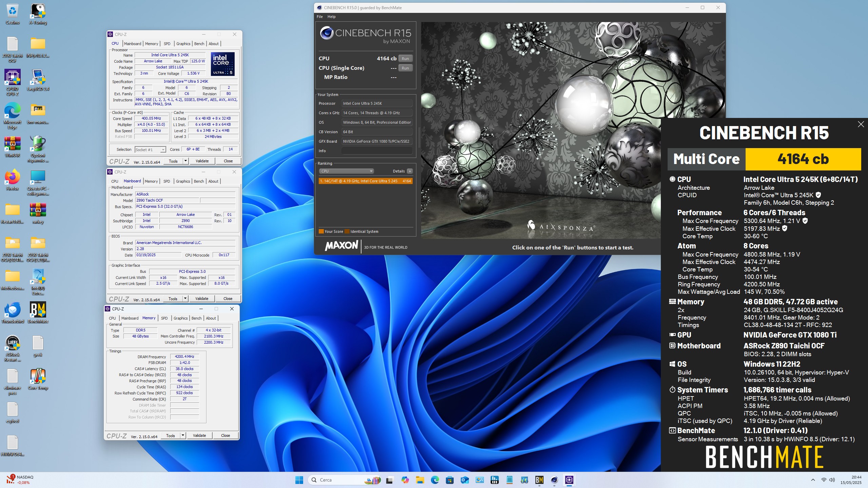Viewport: 868px width, 488px height.
Task: Click the Tools button in the Memory CPU-Z window
Action: point(171,435)
